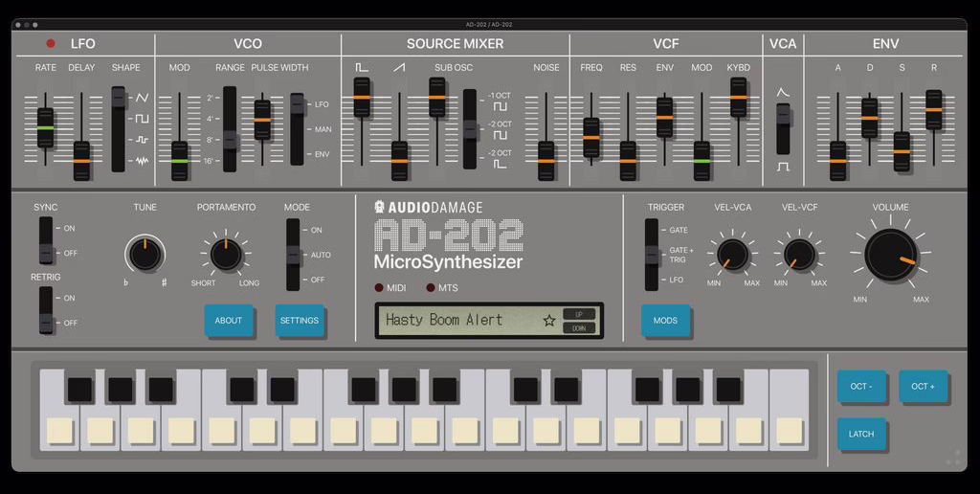The width and height of the screenshot is (980, 494).
Task: Click the OCT + button
Action: pos(924,387)
